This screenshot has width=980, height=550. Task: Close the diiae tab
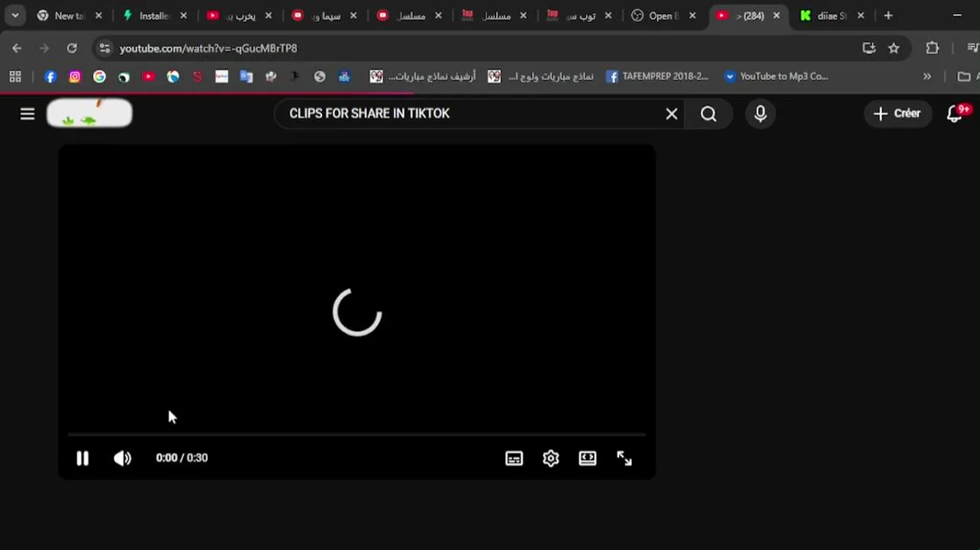(861, 15)
